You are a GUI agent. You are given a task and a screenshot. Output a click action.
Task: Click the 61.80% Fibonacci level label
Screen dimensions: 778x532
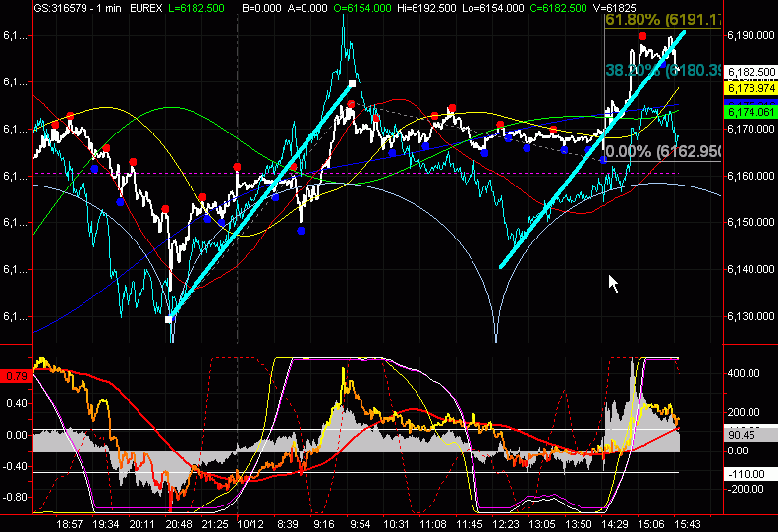coord(663,20)
